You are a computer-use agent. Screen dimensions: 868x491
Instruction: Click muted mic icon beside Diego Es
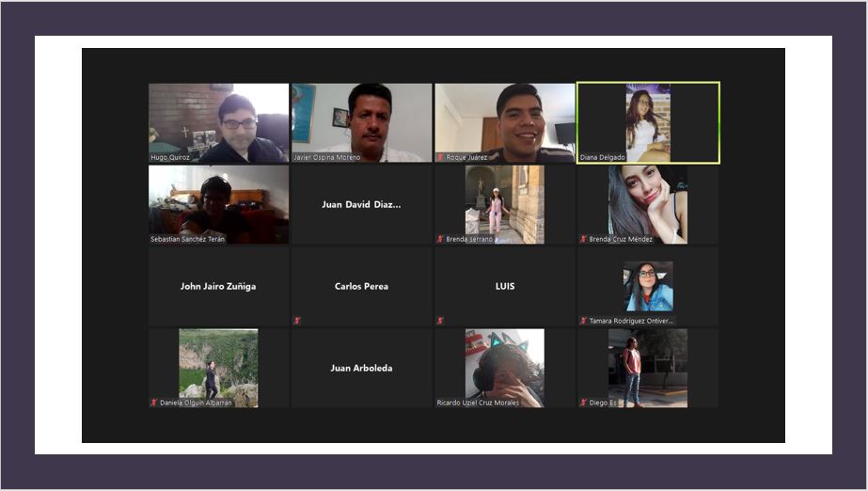tap(583, 403)
